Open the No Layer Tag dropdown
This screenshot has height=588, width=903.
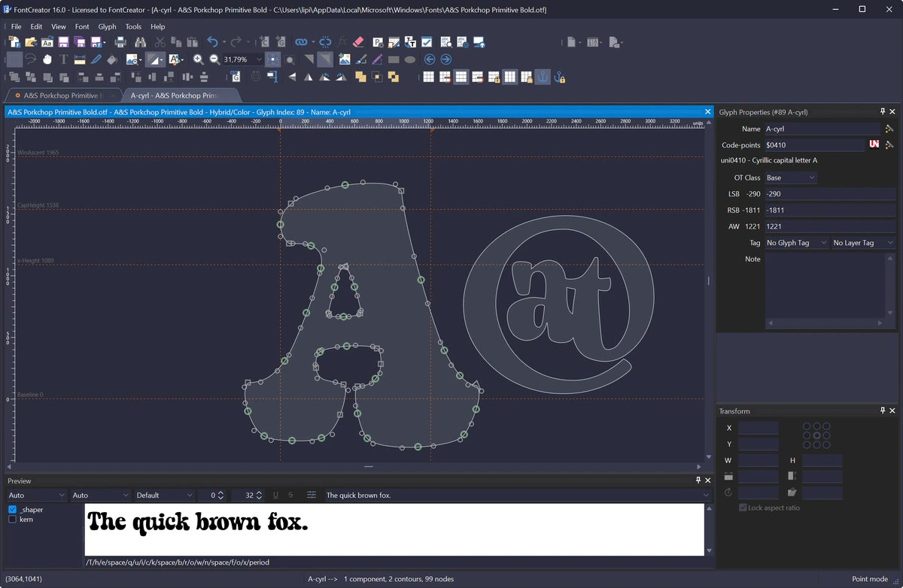863,243
